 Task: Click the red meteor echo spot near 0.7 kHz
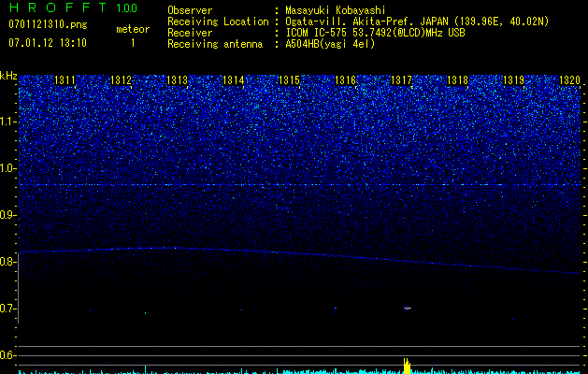tap(407, 308)
